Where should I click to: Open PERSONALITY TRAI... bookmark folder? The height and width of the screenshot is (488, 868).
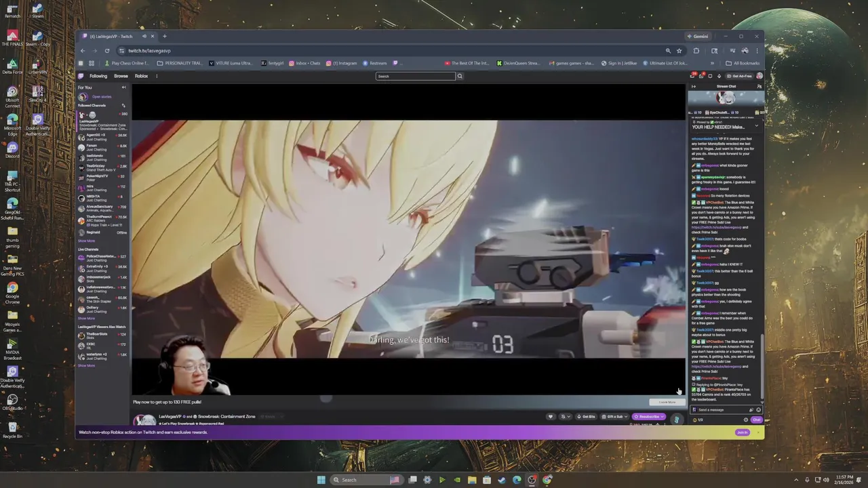coord(180,63)
